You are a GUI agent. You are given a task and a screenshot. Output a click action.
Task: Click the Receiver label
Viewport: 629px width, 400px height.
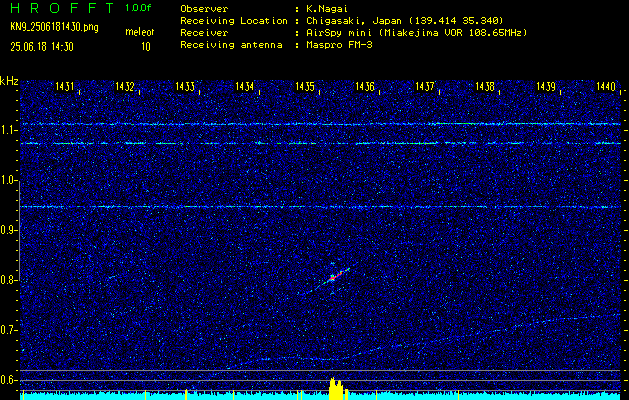point(204,32)
